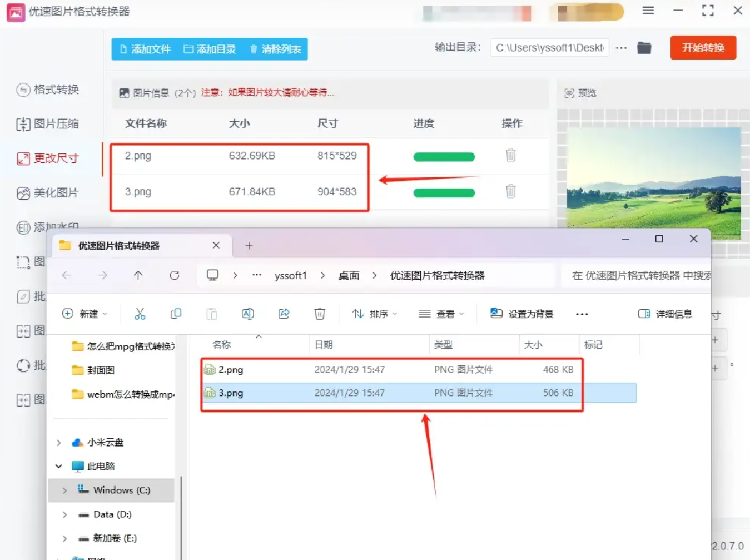The image size is (750, 560).
Task: Expand the Windows (C:) drive node
Action: pos(64,490)
